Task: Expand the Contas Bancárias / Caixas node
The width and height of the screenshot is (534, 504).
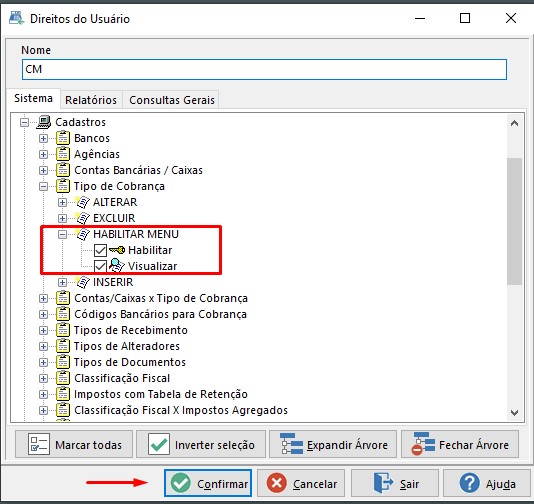Action: (x=43, y=170)
